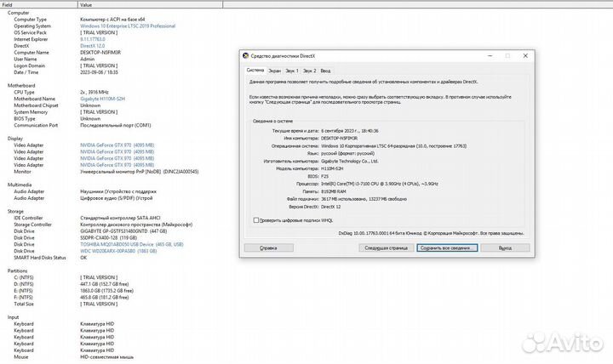This screenshot has height=364, width=613.
Task: Open the Internet Explorer version 9.11.17763.0 link
Action: tap(93, 39)
